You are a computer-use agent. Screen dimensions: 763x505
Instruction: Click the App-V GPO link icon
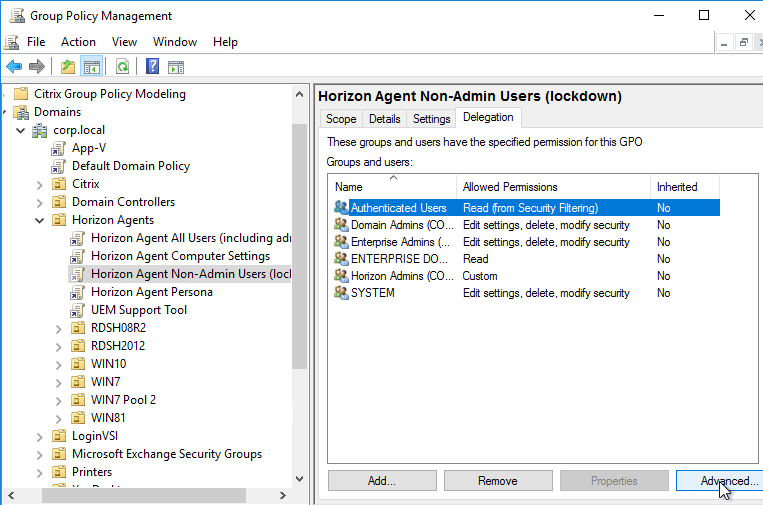click(x=58, y=148)
